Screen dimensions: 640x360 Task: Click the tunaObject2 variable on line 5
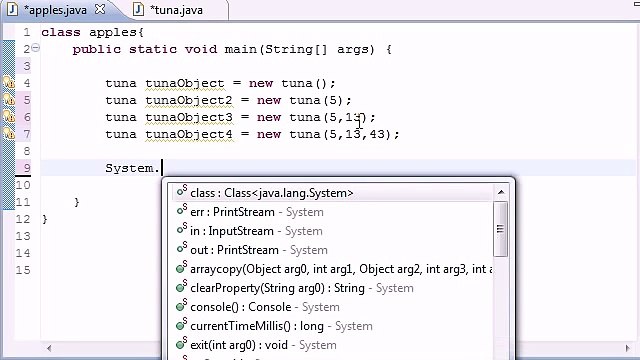tap(189, 100)
